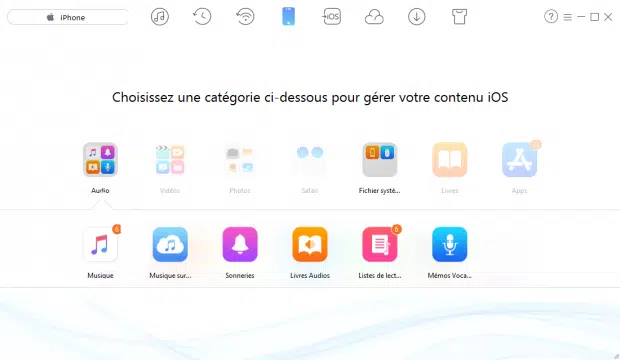
Task: Open the Livres Audios item
Action: [310, 244]
